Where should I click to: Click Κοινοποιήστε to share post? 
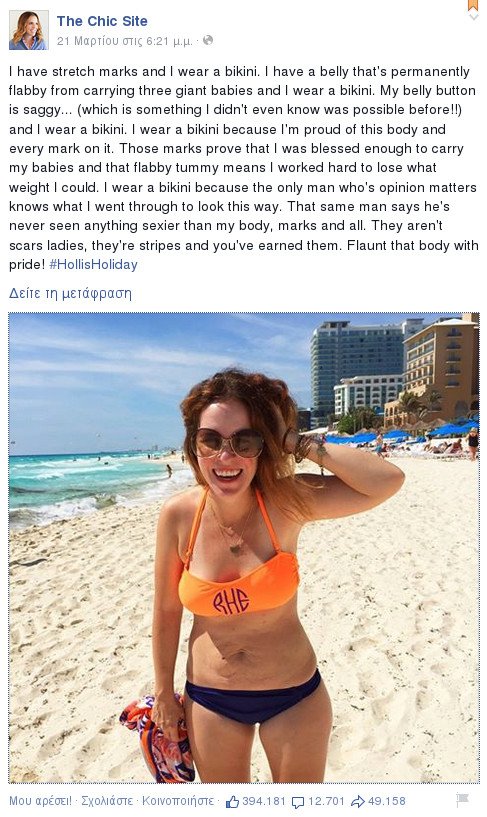[178, 801]
